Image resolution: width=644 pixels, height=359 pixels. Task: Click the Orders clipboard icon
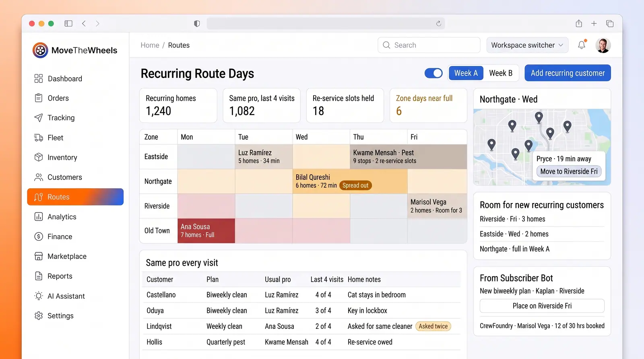(39, 98)
